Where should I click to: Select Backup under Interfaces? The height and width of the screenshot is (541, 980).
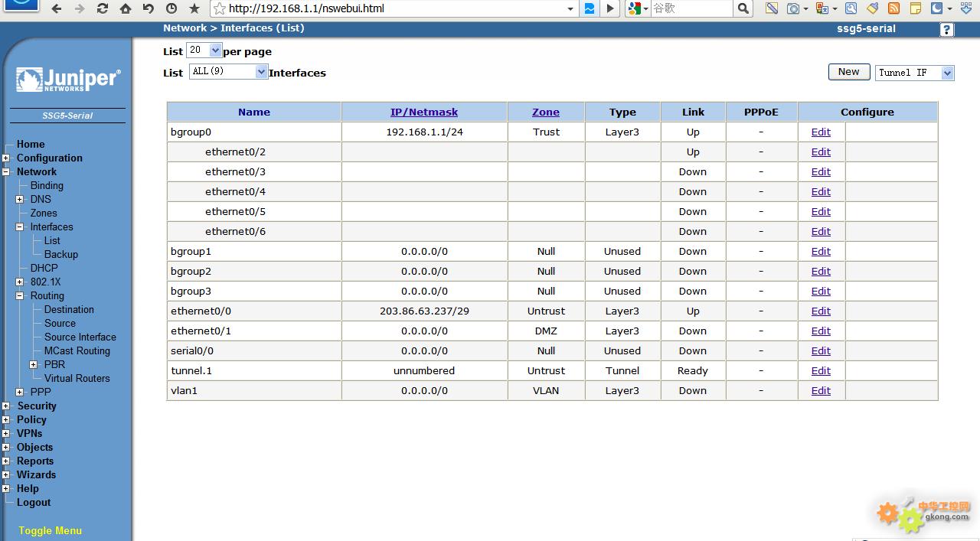coord(61,254)
